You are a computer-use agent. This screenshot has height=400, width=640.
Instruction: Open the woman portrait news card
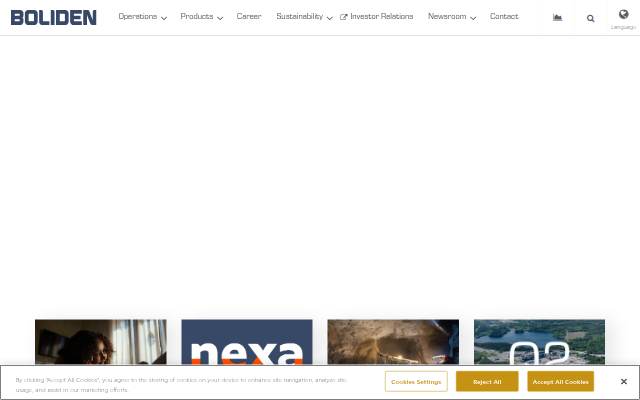tap(101, 342)
